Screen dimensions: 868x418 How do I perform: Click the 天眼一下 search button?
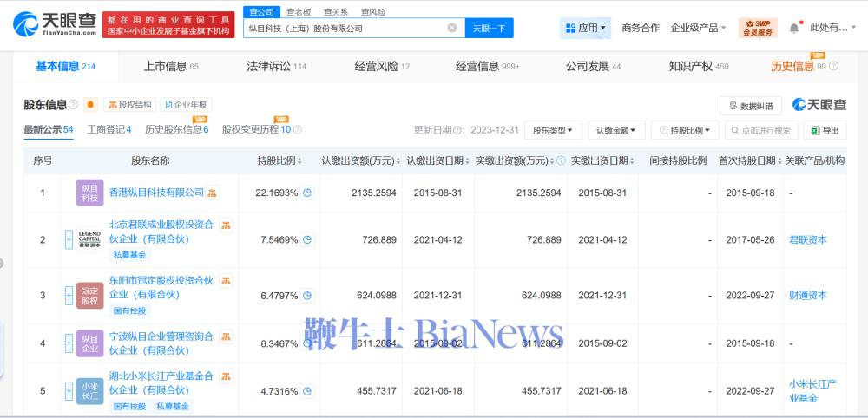[490, 28]
